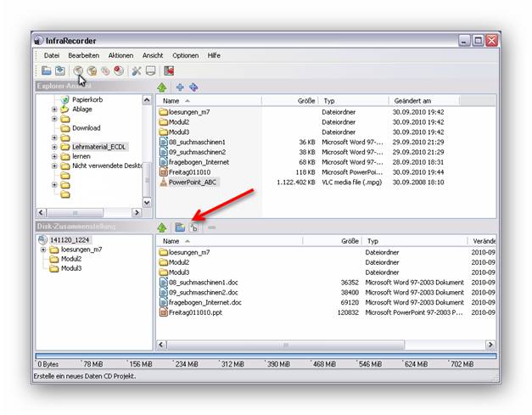This screenshot has width=532, height=415.
Task: Open the Bearbeiten menu
Action: coord(83,55)
